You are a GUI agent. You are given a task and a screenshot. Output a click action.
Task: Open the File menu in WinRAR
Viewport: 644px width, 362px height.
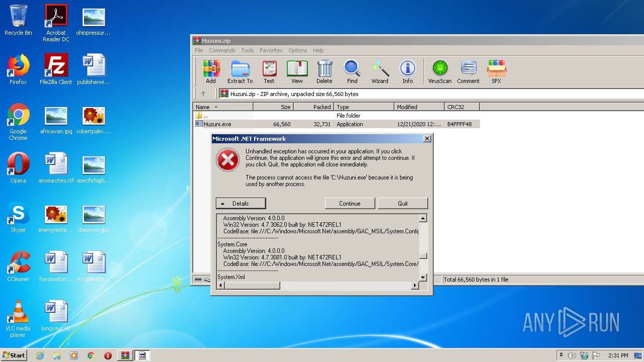point(199,50)
